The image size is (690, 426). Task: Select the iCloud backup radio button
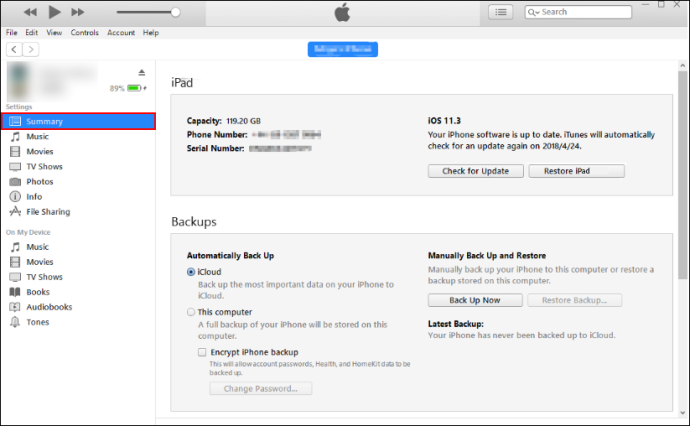click(x=191, y=272)
